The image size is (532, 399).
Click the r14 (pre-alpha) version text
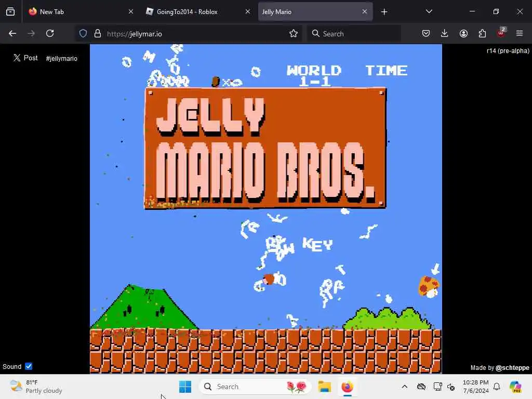coord(508,51)
